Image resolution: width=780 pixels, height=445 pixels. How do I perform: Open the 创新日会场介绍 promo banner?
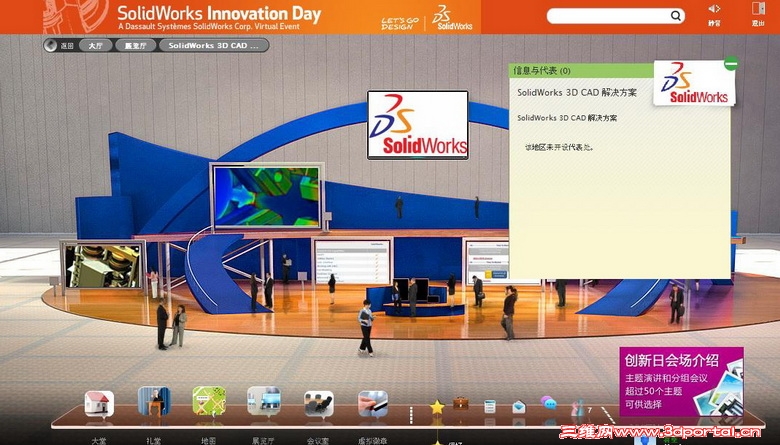point(681,381)
